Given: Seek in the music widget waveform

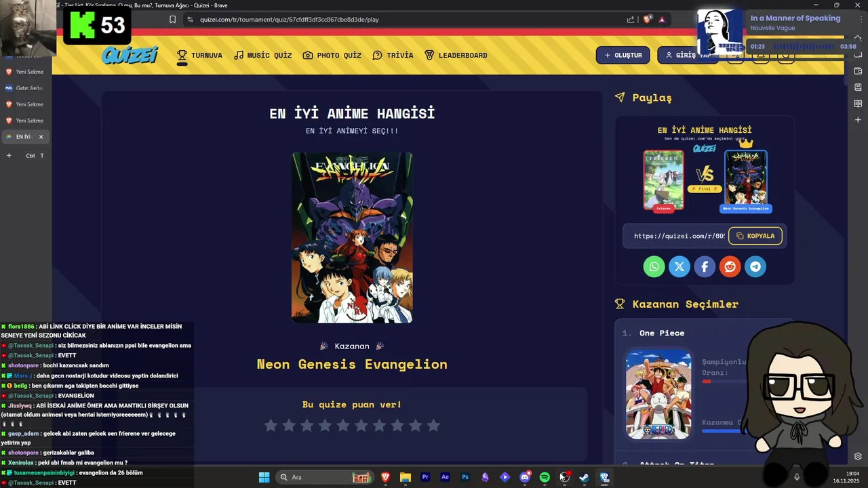Looking at the screenshot, I should 804,47.
